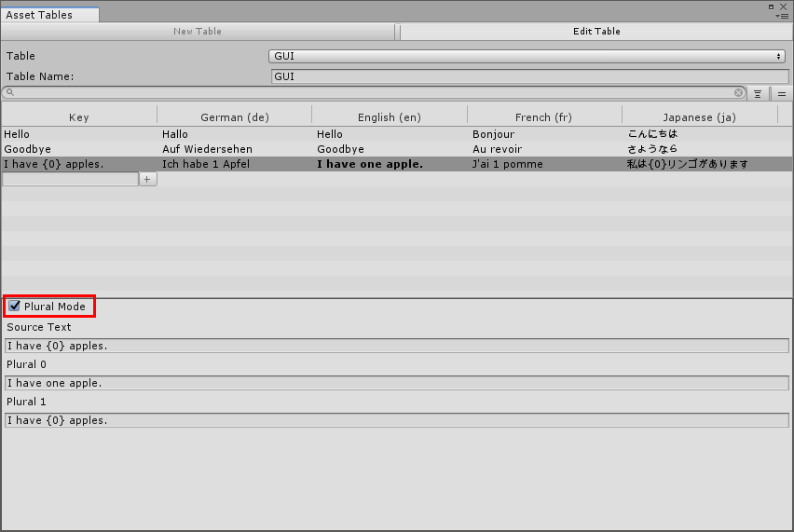
Task: Switch to the Edit Table tab
Action: (596, 32)
